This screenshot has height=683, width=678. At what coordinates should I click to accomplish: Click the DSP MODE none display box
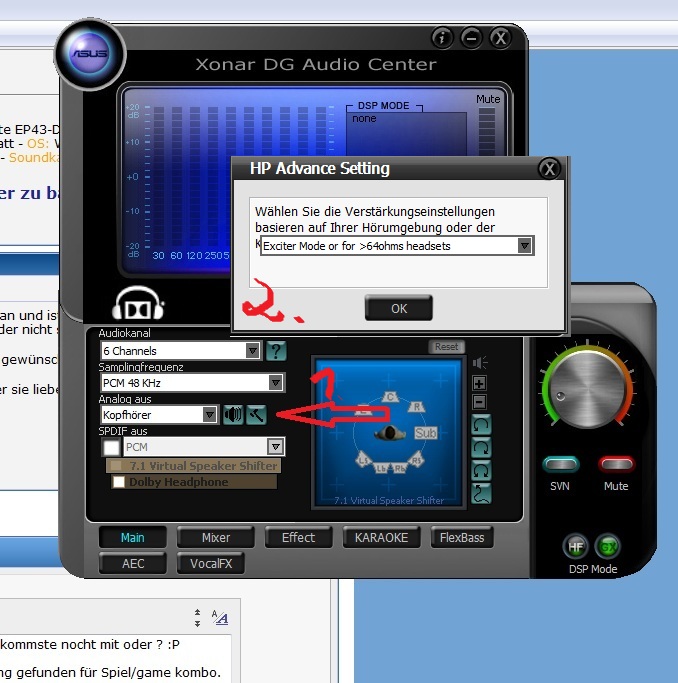tap(406, 134)
